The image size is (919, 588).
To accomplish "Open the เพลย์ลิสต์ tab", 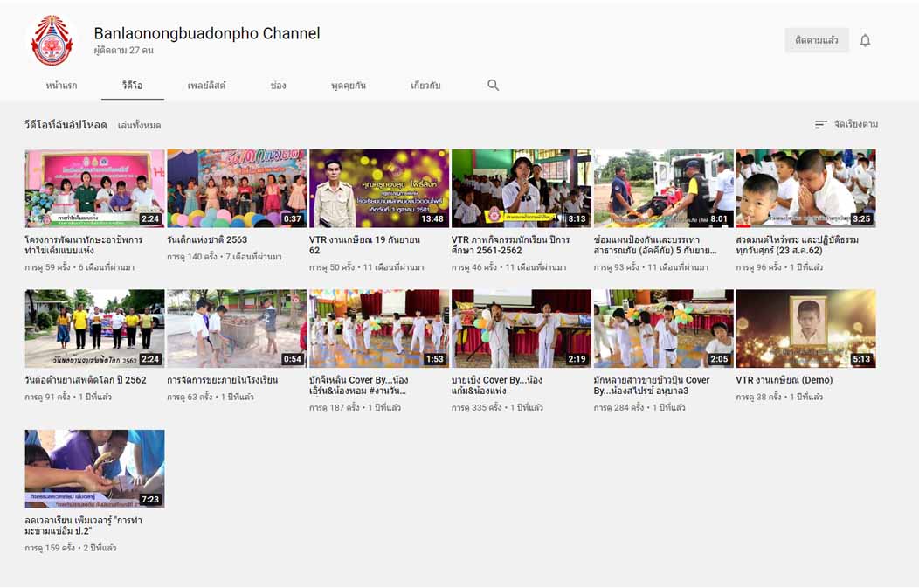I will pyautogui.click(x=206, y=86).
